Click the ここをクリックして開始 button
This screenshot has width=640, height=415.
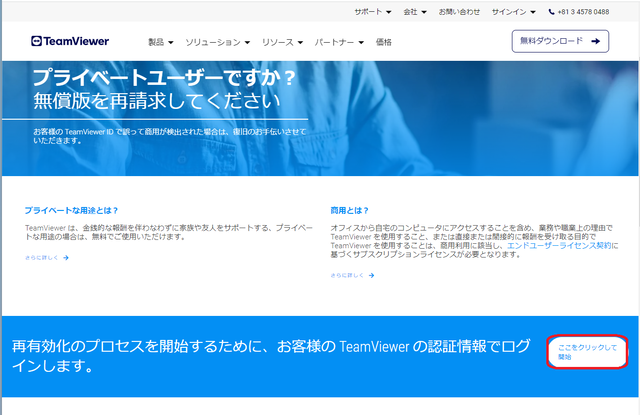[x=587, y=352]
